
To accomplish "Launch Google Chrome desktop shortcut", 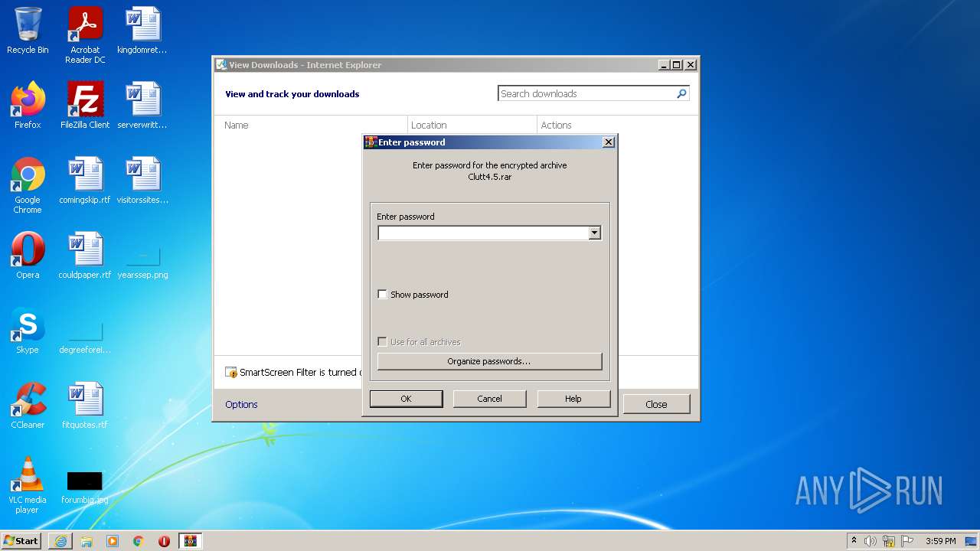I will point(28,185).
